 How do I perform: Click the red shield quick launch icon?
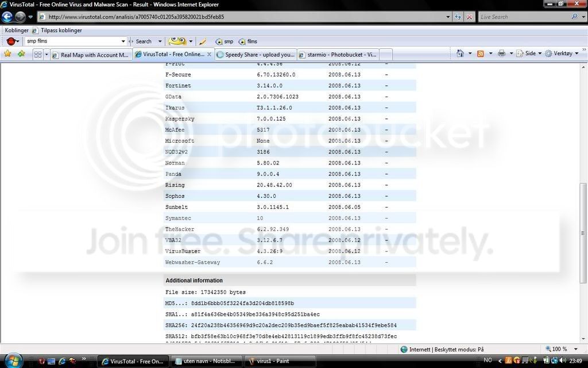[x=41, y=361]
